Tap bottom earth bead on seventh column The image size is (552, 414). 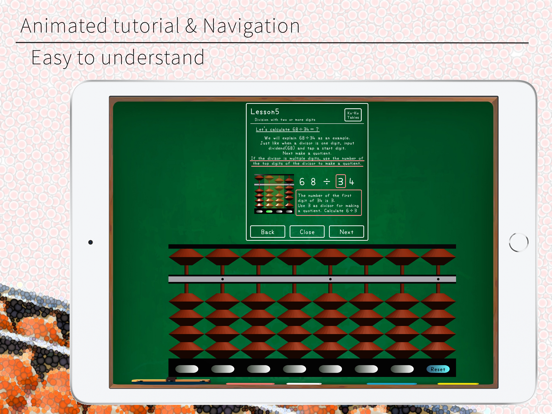pyautogui.click(x=402, y=350)
